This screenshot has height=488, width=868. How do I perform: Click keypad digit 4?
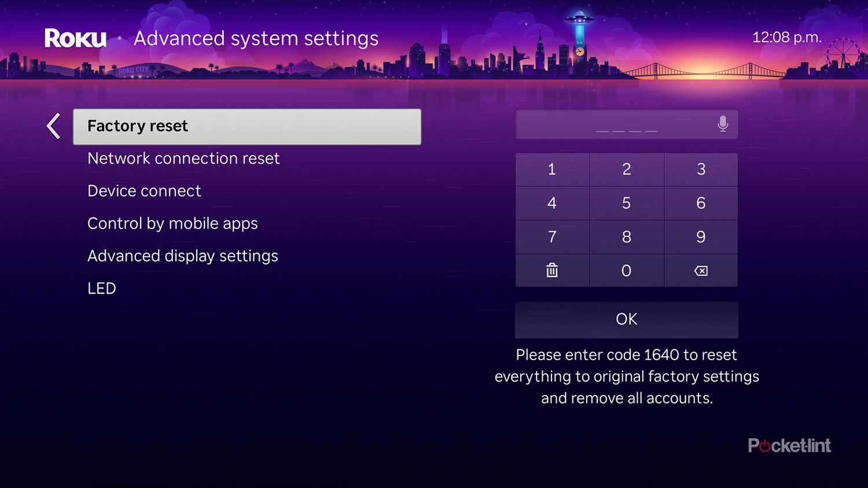(x=552, y=203)
